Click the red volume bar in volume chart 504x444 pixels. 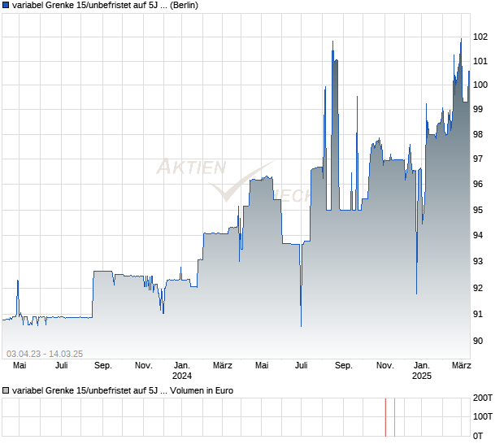[385, 416]
